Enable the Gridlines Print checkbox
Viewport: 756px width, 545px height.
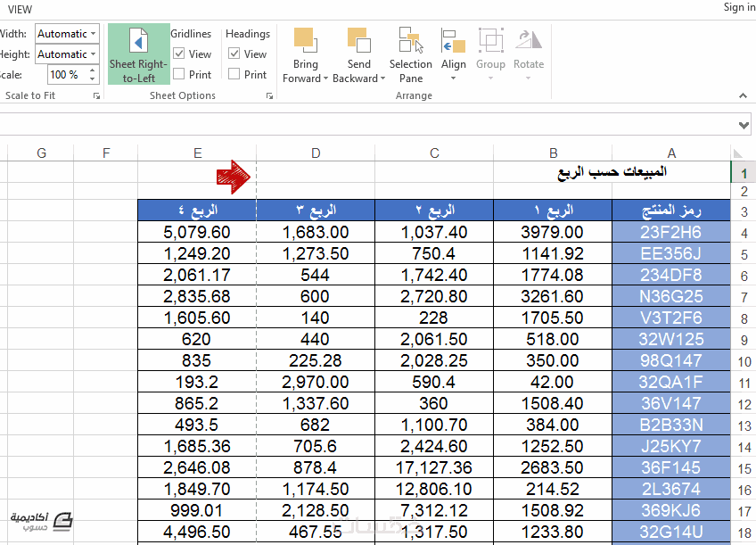[179, 74]
